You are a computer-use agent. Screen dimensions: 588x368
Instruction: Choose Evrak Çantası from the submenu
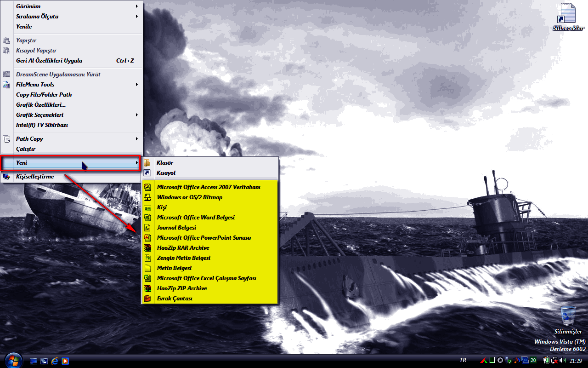tap(209, 299)
